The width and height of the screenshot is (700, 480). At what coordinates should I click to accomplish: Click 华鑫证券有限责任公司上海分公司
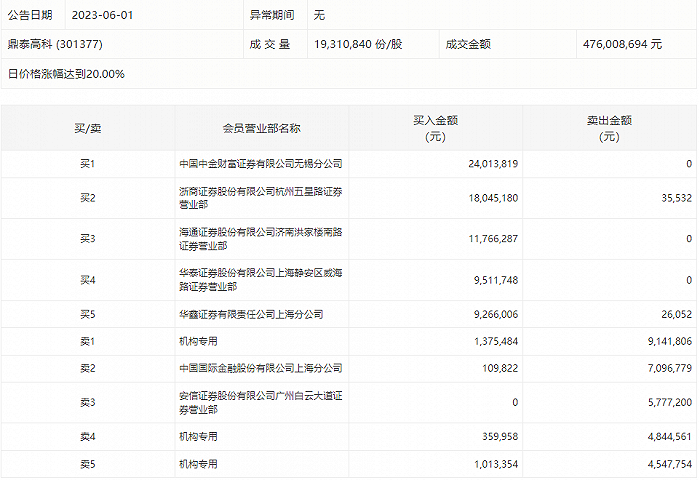[251, 314]
